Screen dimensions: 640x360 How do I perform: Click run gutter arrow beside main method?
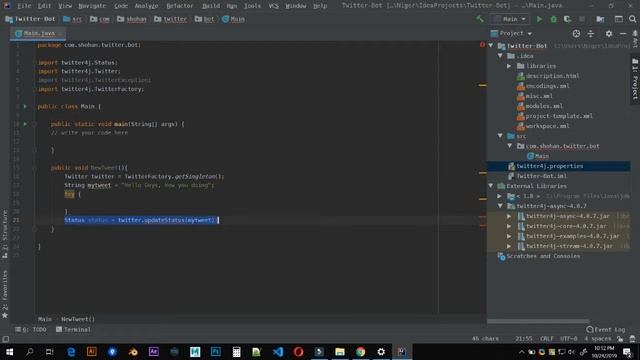tap(25, 124)
